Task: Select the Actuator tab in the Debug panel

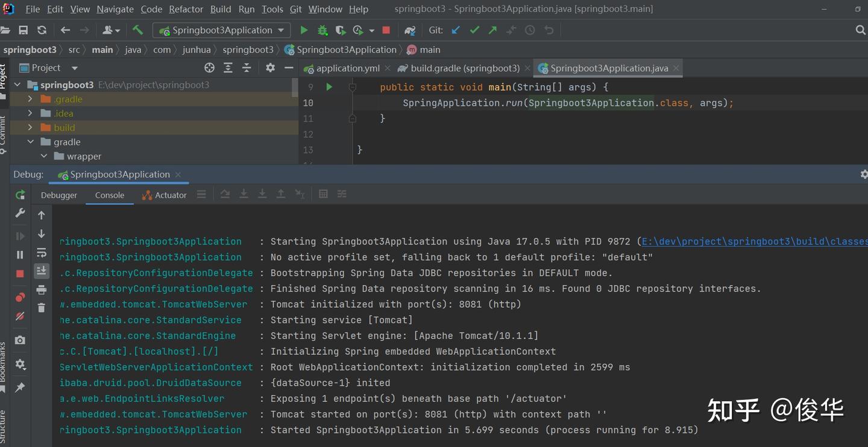Action: coord(164,195)
